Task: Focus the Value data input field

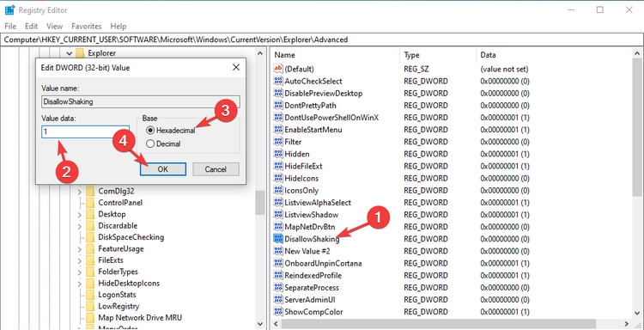Action: (85, 132)
